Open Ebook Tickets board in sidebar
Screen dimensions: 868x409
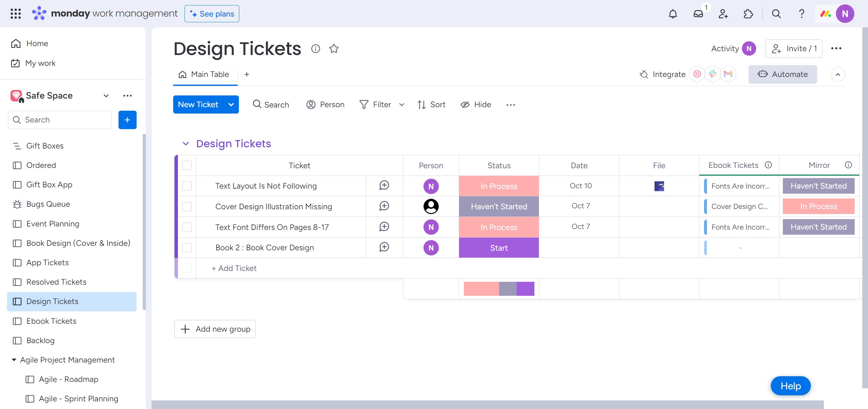coord(51,321)
